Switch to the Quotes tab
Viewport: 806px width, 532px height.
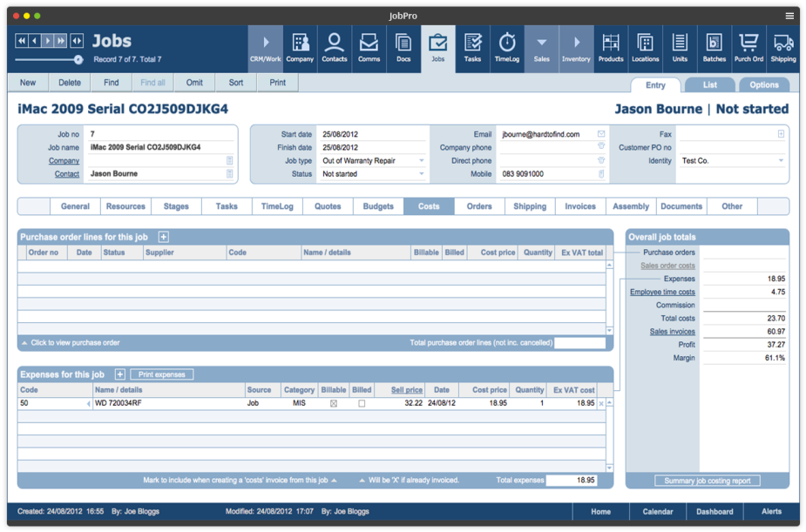coord(328,206)
